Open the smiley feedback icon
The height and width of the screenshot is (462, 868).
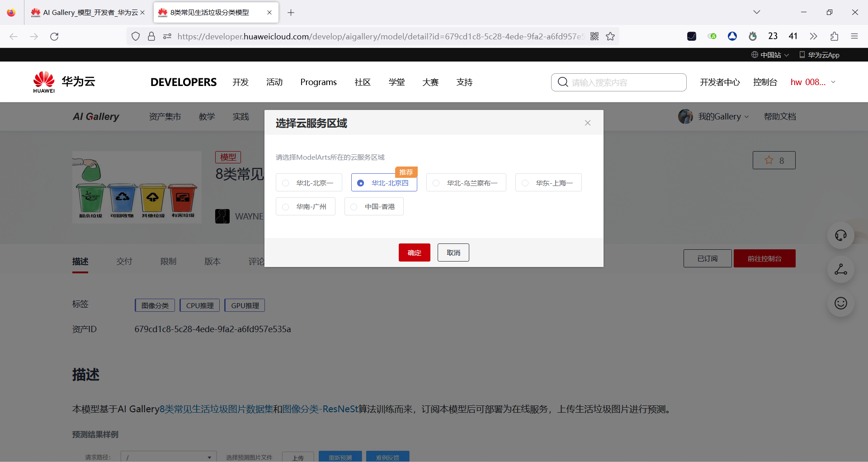(x=840, y=304)
